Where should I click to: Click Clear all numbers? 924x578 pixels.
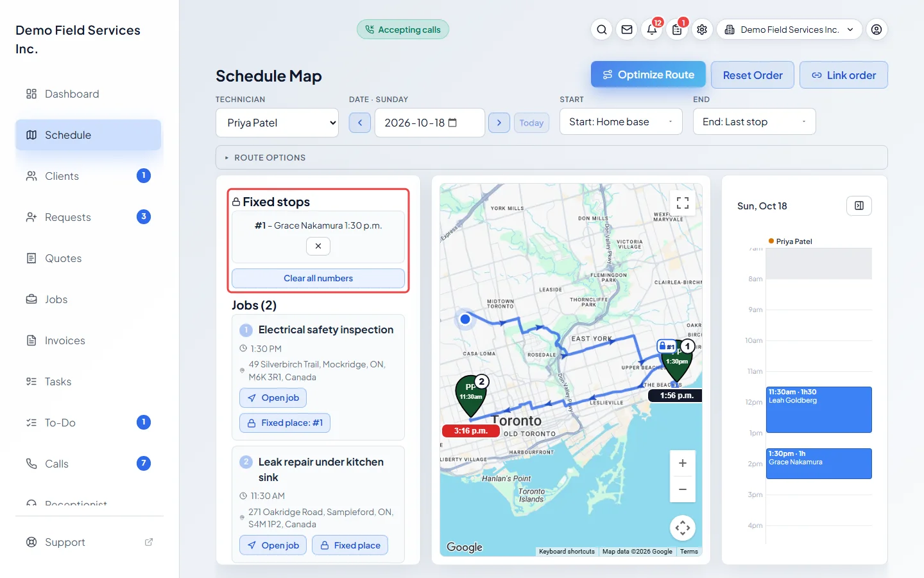pyautogui.click(x=318, y=278)
